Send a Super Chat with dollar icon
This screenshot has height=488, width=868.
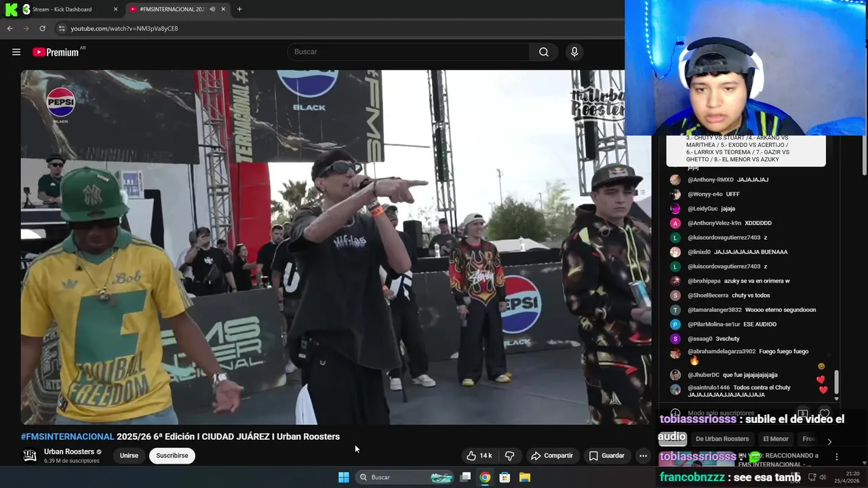point(802,413)
